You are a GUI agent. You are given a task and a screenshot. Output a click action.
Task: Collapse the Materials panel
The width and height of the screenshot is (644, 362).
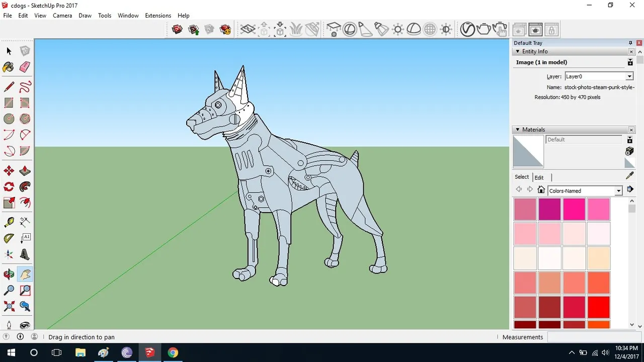coord(517,129)
